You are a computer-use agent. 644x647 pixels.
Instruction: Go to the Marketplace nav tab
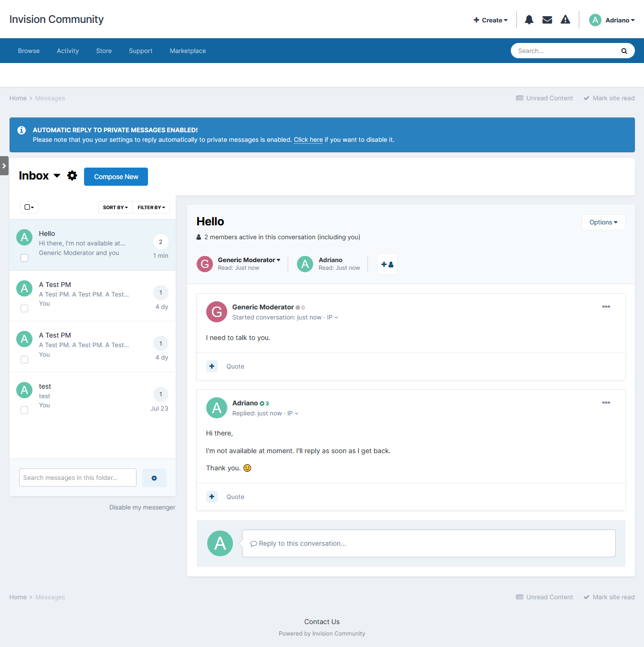click(x=188, y=51)
